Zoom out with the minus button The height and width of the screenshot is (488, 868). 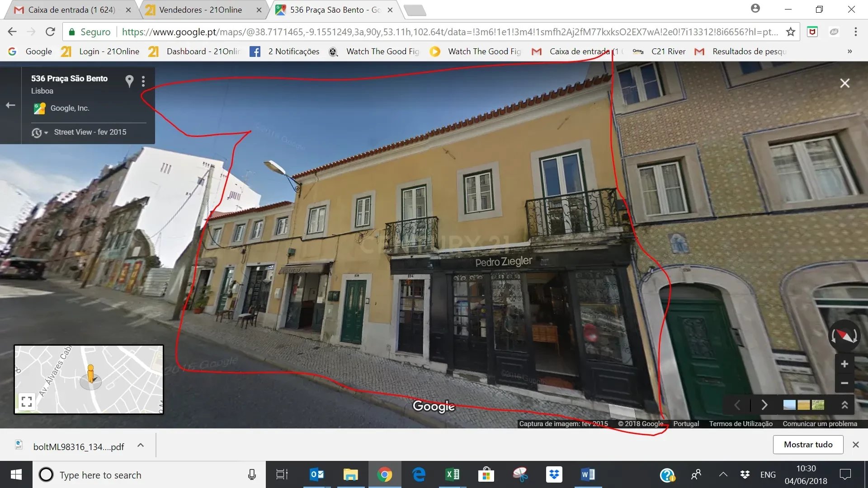844,383
